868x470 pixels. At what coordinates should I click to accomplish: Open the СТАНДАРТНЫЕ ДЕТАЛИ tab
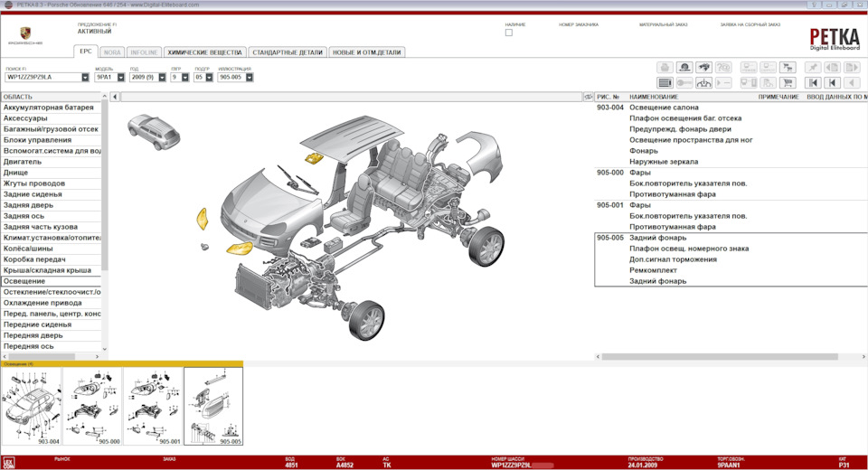(288, 52)
